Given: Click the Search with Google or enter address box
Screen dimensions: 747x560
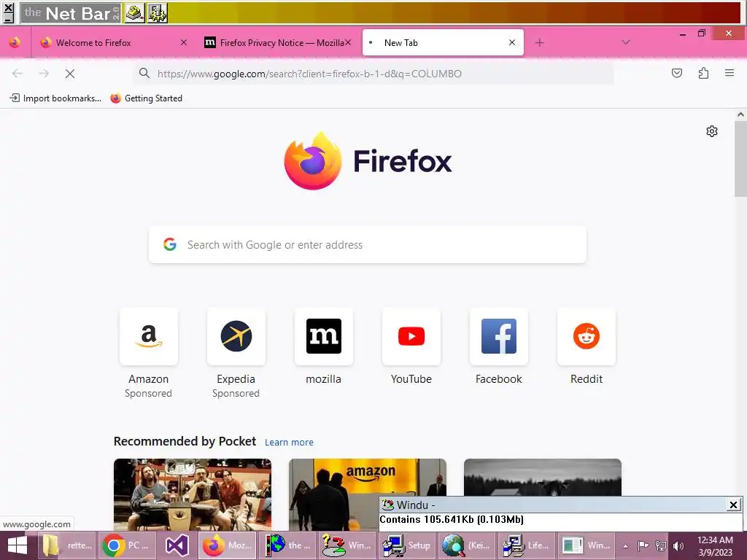Looking at the screenshot, I should (368, 245).
